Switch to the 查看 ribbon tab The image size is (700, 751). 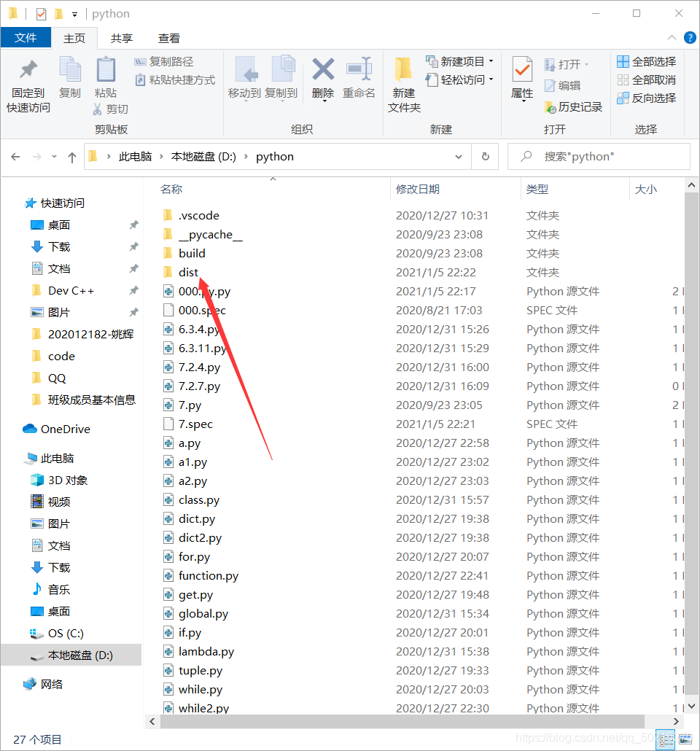(x=168, y=38)
